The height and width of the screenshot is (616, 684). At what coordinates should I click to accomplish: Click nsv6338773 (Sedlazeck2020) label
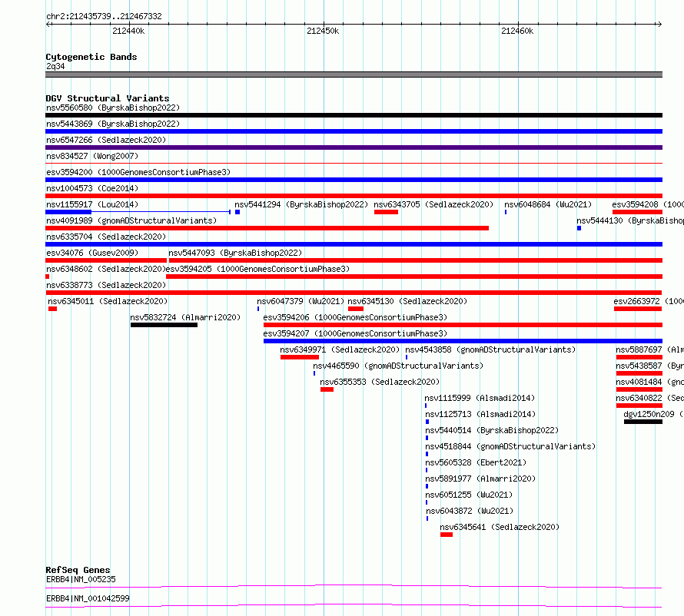(106, 285)
